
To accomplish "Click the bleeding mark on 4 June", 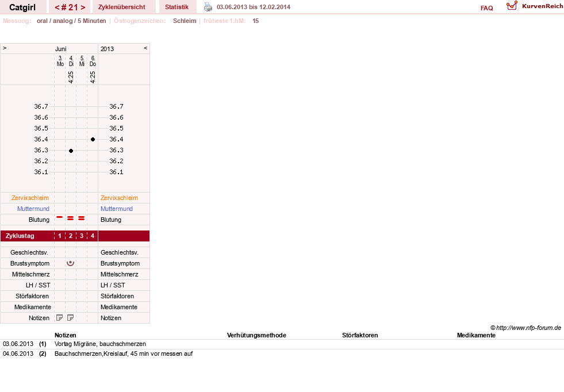I will (x=71, y=218).
